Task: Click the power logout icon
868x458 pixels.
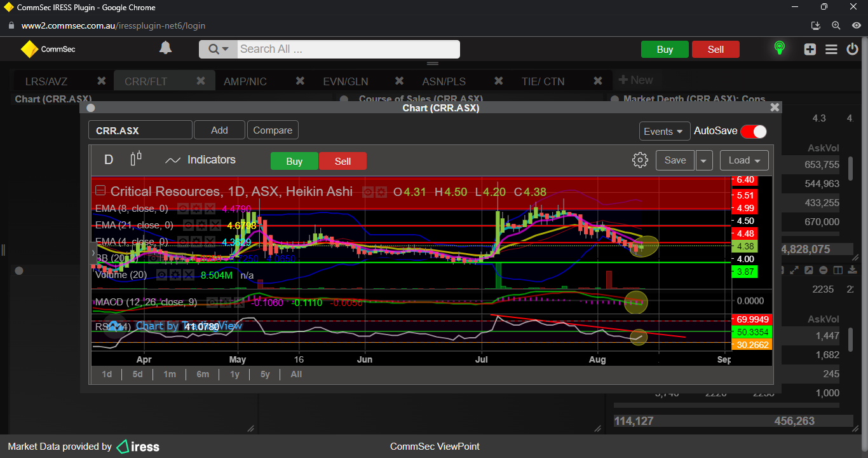Action: 852,49
